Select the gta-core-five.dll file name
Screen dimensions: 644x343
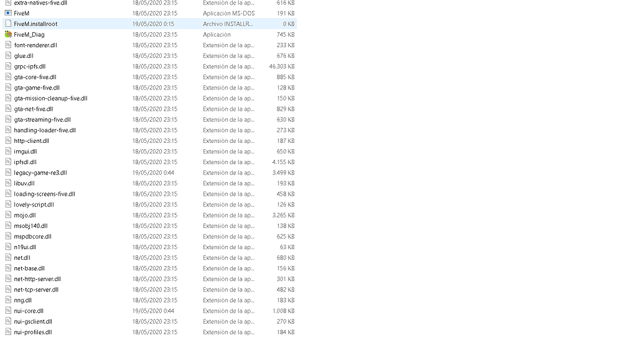pos(35,77)
